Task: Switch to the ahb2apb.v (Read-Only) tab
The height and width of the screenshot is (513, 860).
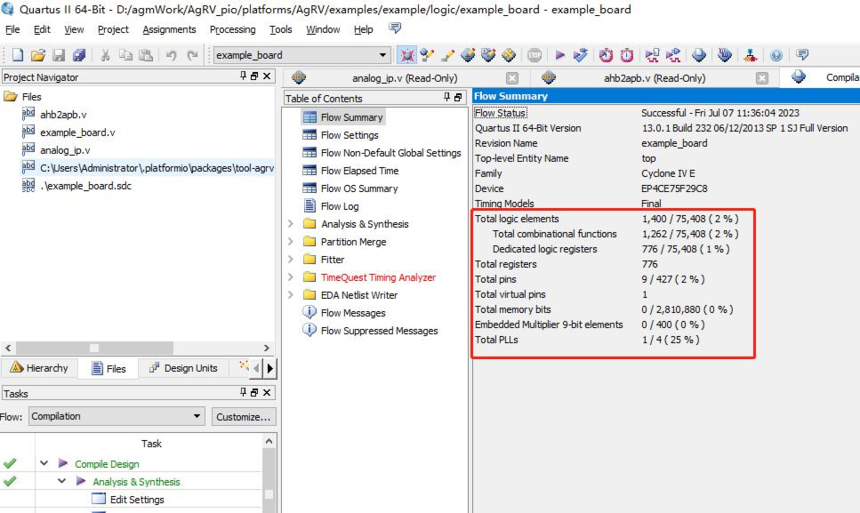Action: (654, 78)
